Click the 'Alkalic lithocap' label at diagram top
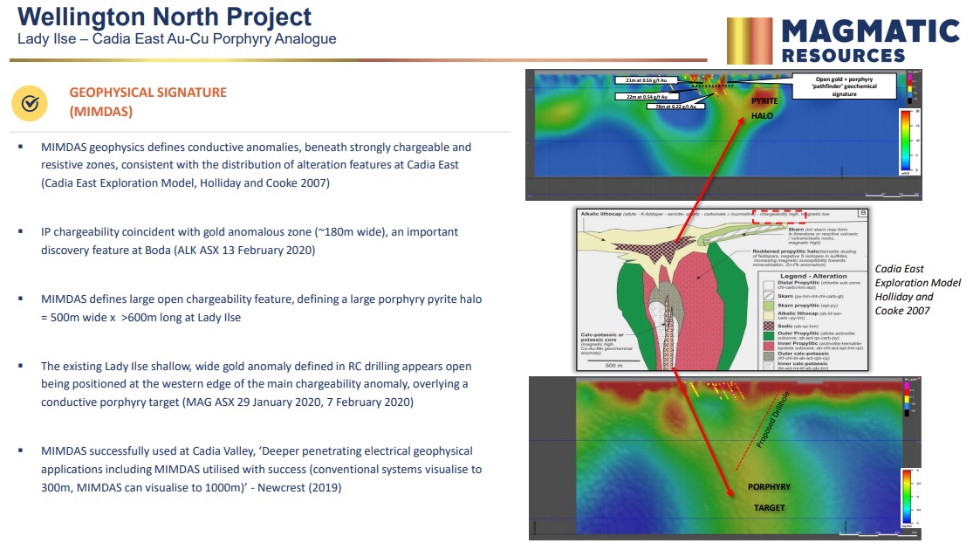This screenshot has height=543, width=980. point(600,214)
